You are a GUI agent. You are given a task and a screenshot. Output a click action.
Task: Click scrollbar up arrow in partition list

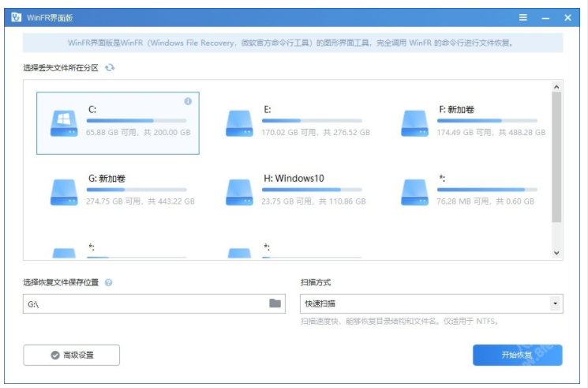[556, 86]
